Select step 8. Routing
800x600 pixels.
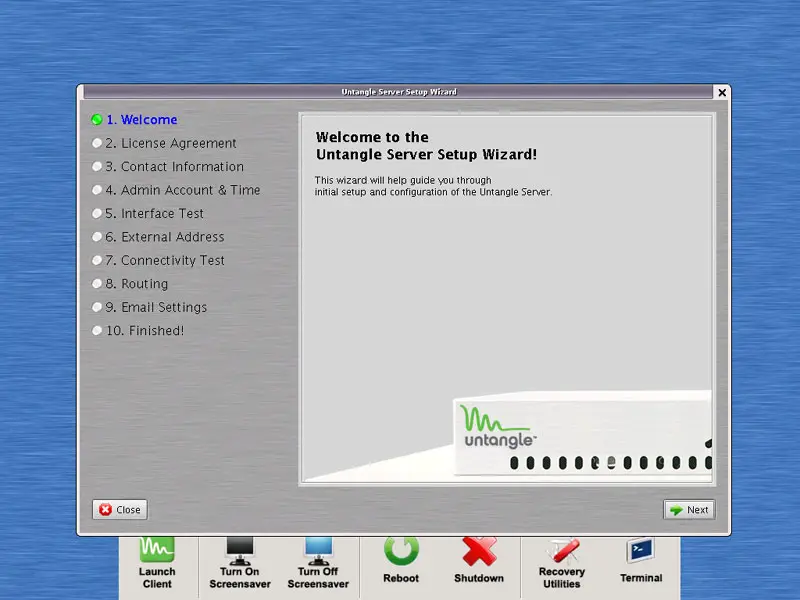pyautogui.click(x=130, y=284)
